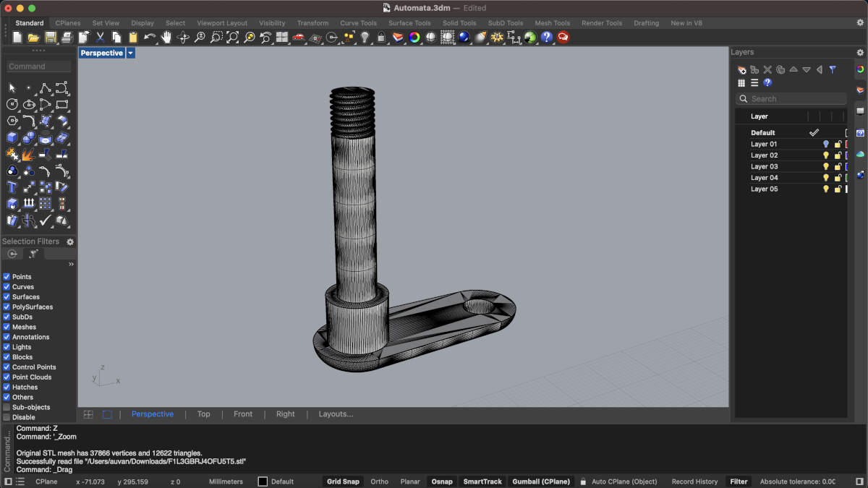
Task: Click the color wheel icon in toolbar
Action: [414, 37]
